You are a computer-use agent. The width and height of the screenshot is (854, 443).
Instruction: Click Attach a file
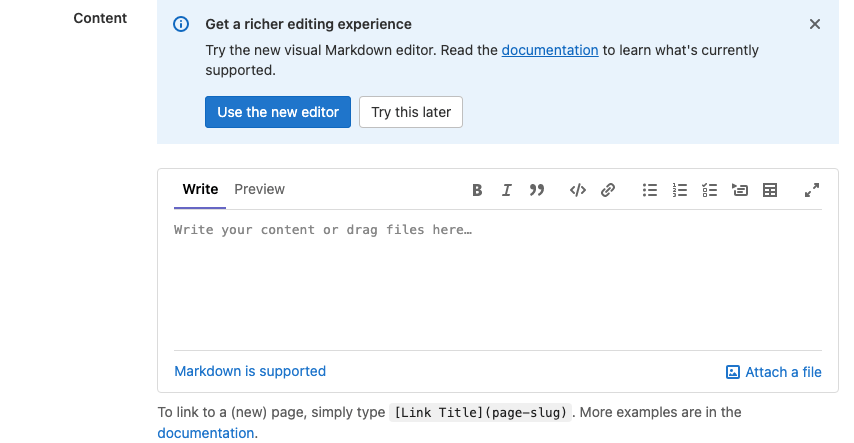click(x=774, y=372)
